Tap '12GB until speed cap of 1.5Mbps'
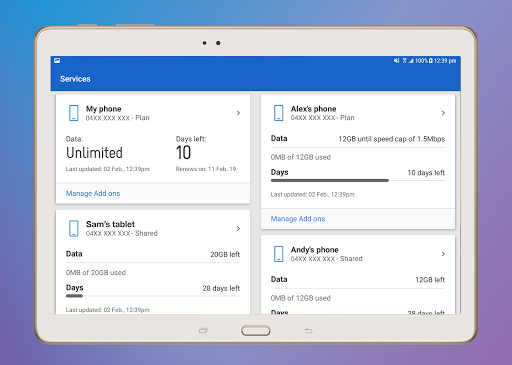 click(392, 139)
